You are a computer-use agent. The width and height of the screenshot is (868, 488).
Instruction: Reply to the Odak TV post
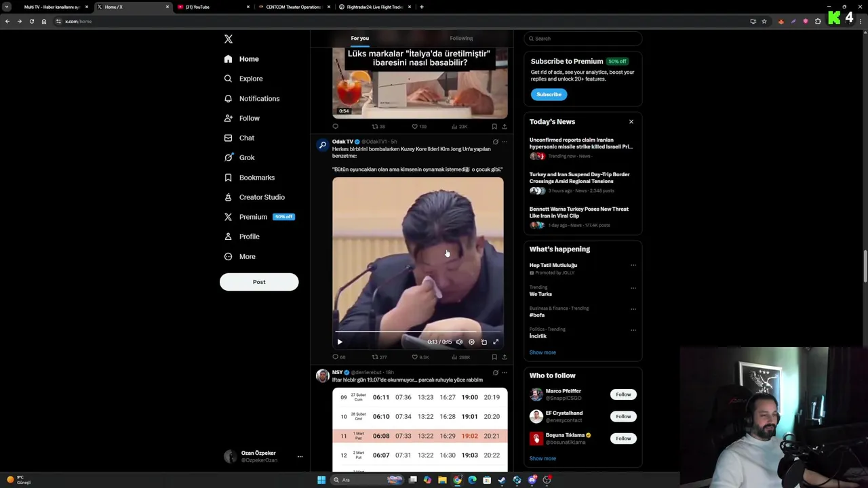click(338, 357)
